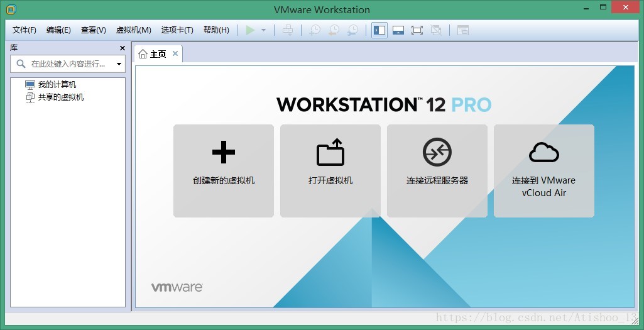Click the 连接远程服务器 tile
The image size is (644, 330).
437,171
